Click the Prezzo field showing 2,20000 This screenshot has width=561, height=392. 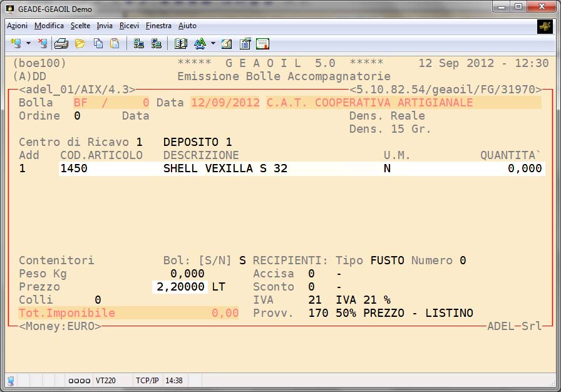(180, 287)
